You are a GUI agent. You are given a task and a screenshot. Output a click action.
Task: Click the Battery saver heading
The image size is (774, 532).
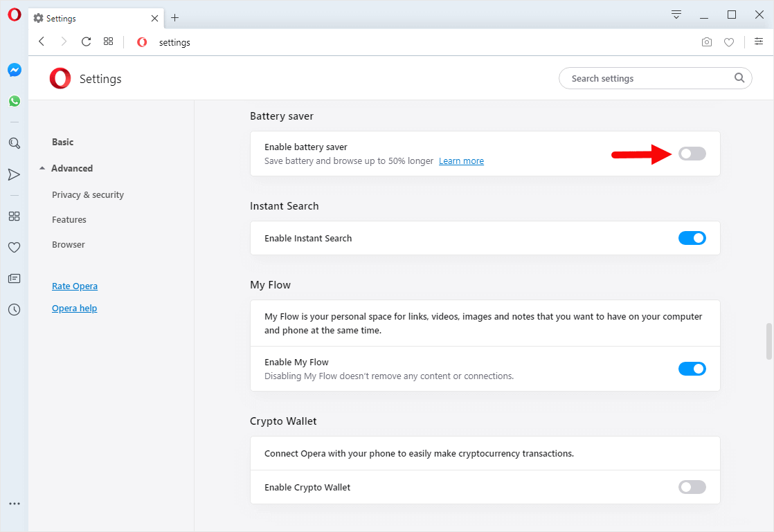pos(281,116)
